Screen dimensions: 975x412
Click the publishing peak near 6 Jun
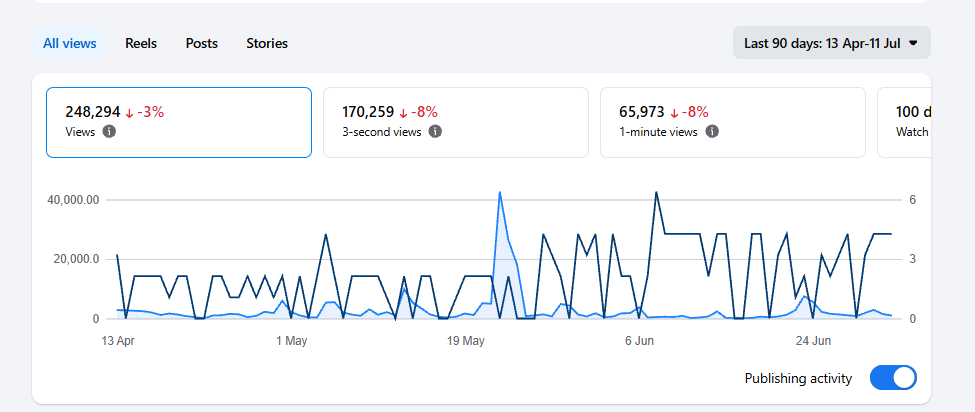(656, 192)
